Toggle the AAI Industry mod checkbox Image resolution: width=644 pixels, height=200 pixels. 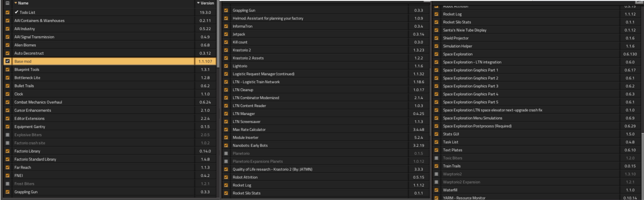pos(8,29)
